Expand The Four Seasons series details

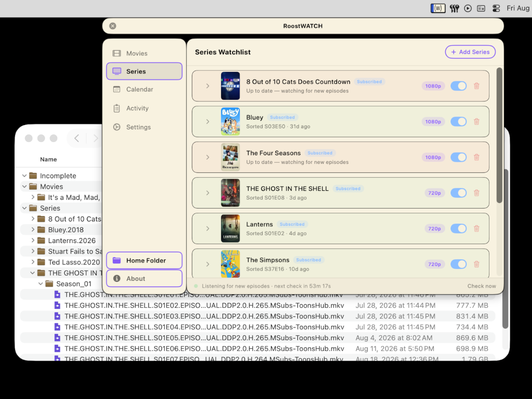pos(207,157)
